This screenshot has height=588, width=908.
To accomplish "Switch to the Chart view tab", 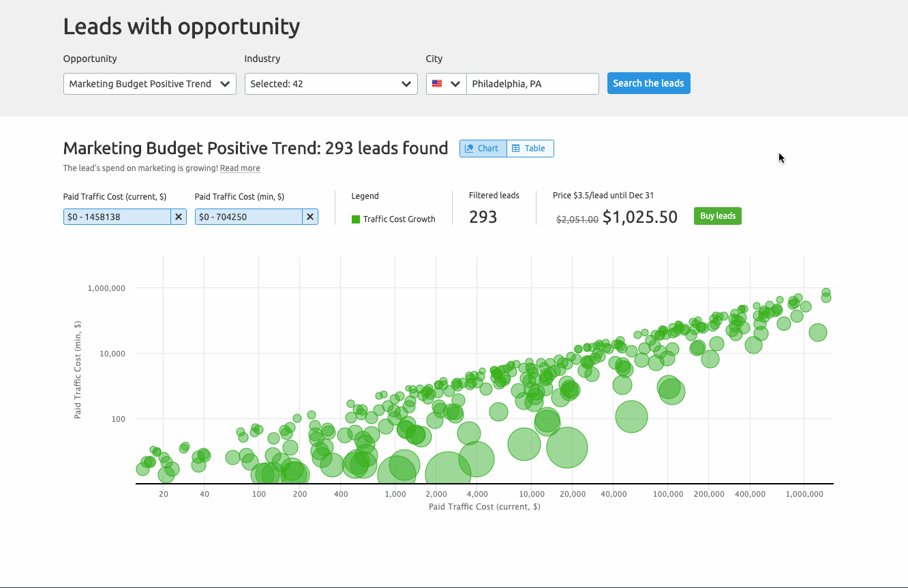I will (x=483, y=149).
